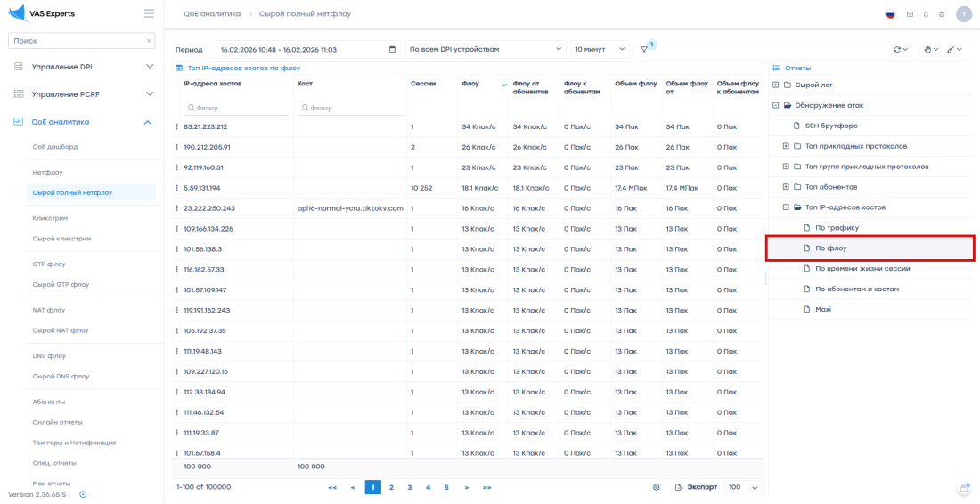Open the refresh options dropdown
Image resolution: width=980 pixels, height=504 pixels.
pos(901,49)
